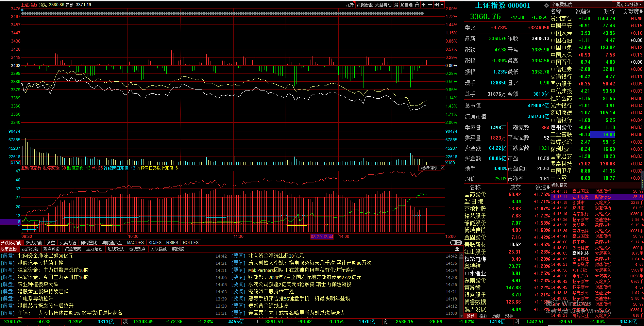The height and width of the screenshot is (326, 644).
Task: Click the 创 2586.15 index in status bar
Action: 399,322
